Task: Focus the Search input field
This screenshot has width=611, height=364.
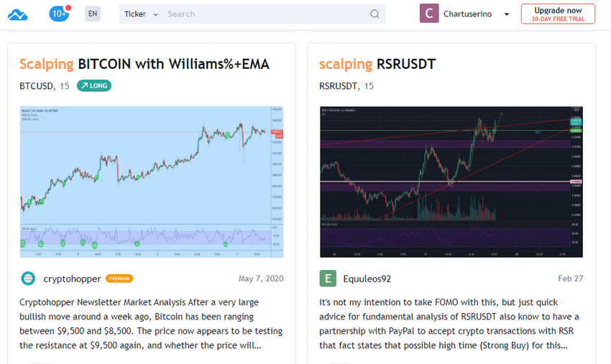Action: (267, 14)
